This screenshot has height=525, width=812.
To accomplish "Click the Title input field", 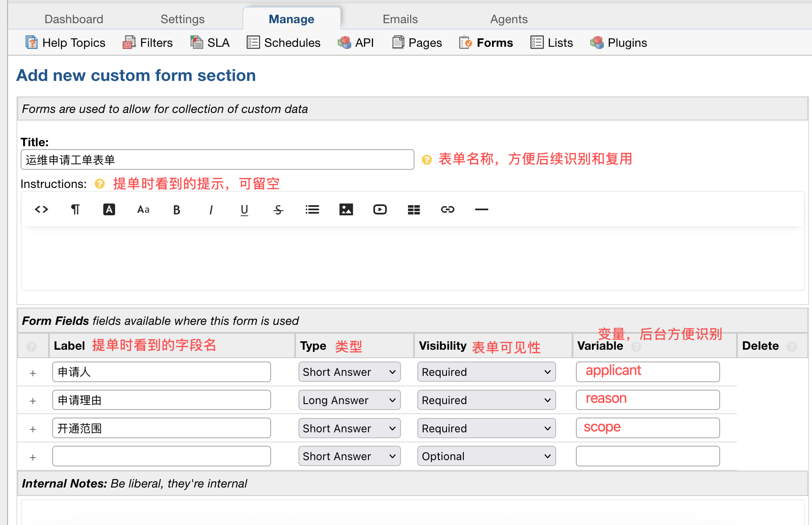I will (217, 160).
